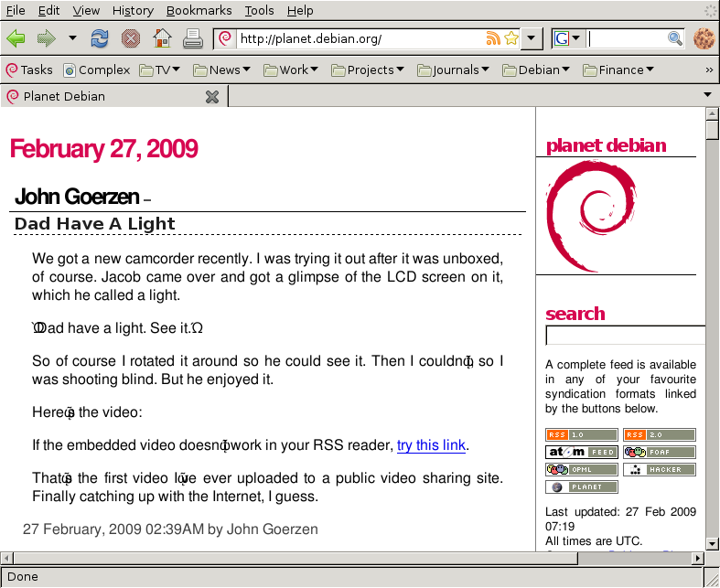Click vertical scrollbar down arrow
This screenshot has width=720, height=588.
click(712, 544)
